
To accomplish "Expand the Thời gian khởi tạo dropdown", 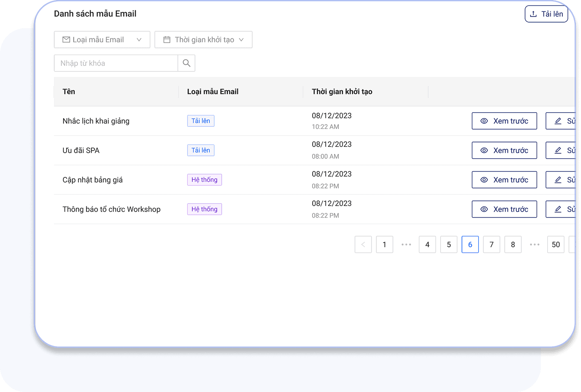I will pyautogui.click(x=203, y=39).
